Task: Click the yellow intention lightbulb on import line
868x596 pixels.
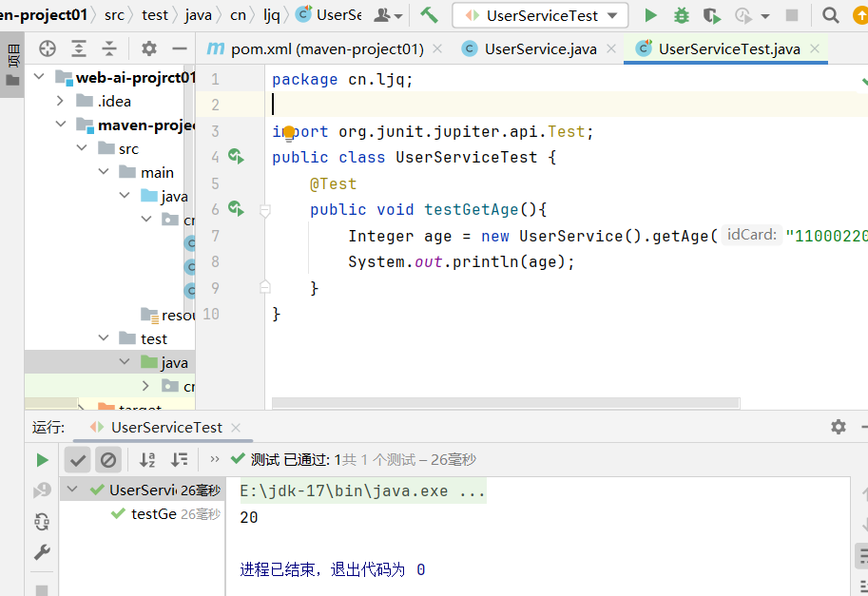Action: point(288,133)
